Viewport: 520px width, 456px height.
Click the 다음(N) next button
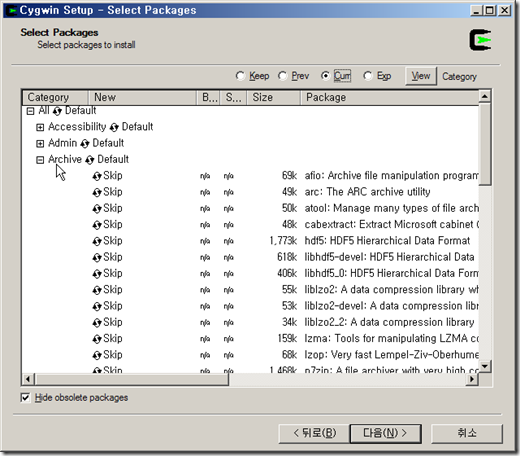[386, 433]
